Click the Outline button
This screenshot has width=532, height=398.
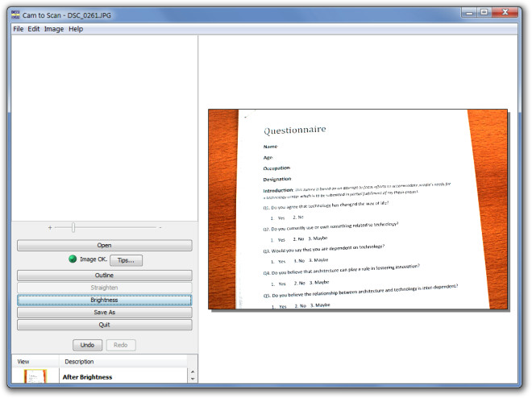coord(105,276)
